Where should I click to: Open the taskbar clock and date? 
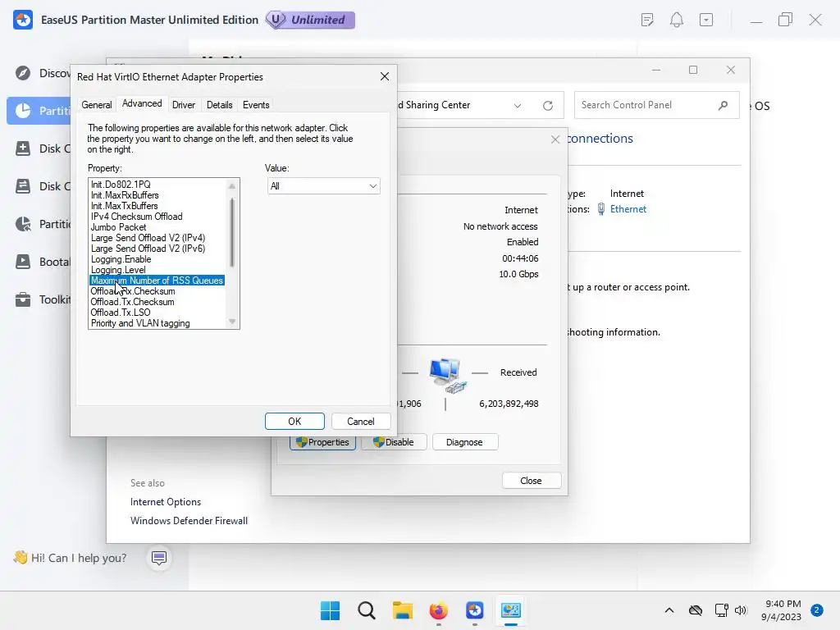coord(782,610)
